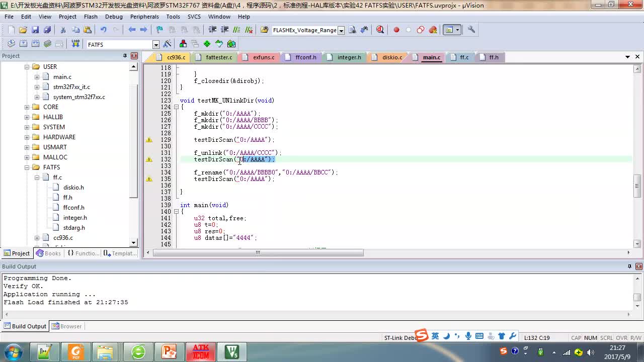Select the MALLOC folder
The width and height of the screenshot is (644, 362).
click(55, 157)
